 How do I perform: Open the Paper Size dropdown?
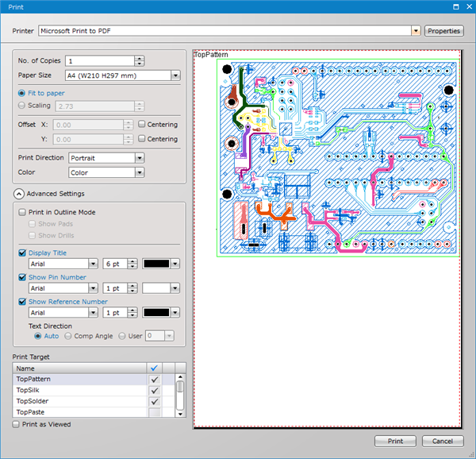175,75
